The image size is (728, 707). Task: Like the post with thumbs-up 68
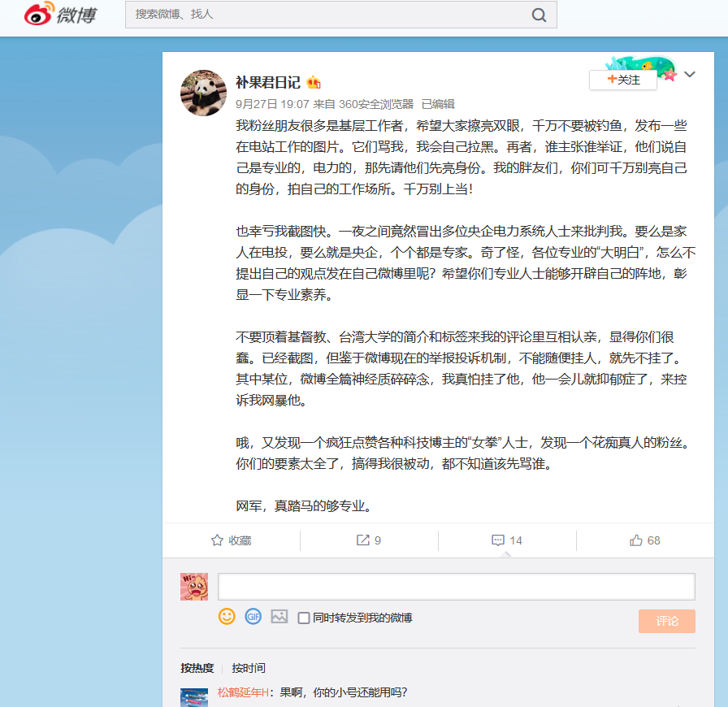(x=645, y=540)
